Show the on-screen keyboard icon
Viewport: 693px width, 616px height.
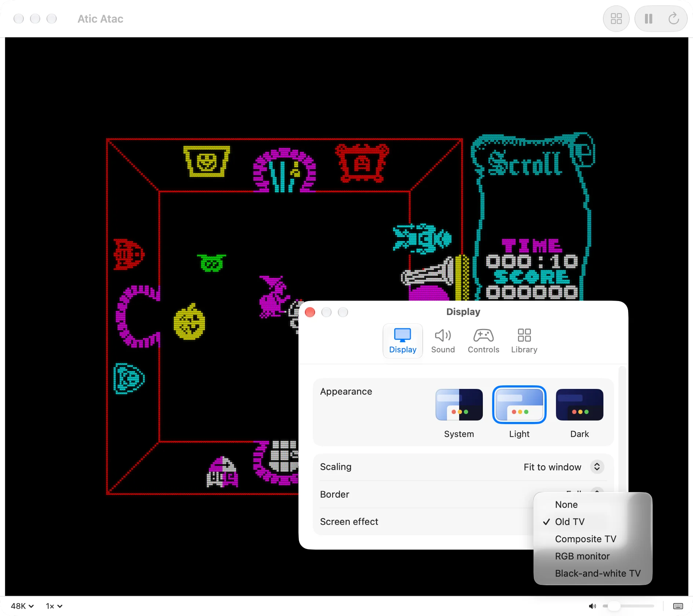[x=678, y=606]
